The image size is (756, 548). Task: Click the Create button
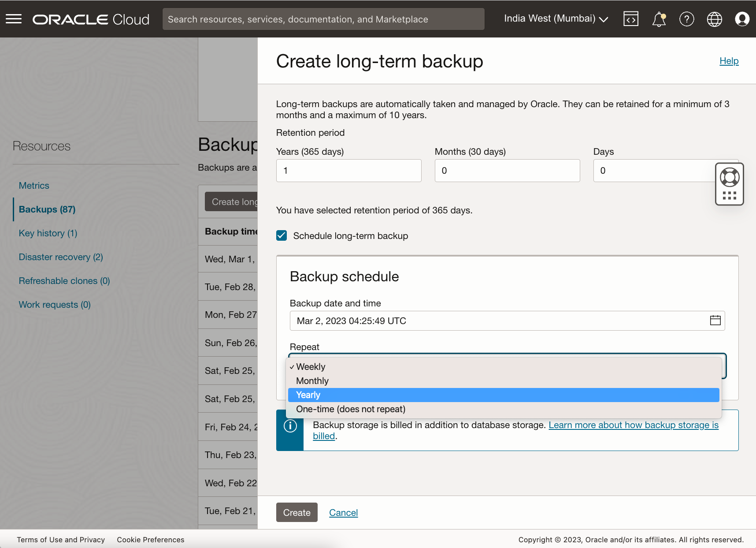pyautogui.click(x=296, y=512)
